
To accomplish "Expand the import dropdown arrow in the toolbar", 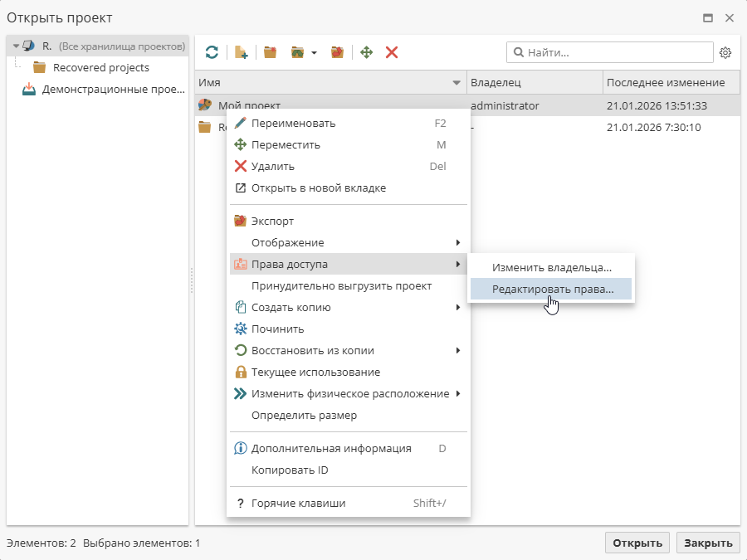I will pos(312,52).
